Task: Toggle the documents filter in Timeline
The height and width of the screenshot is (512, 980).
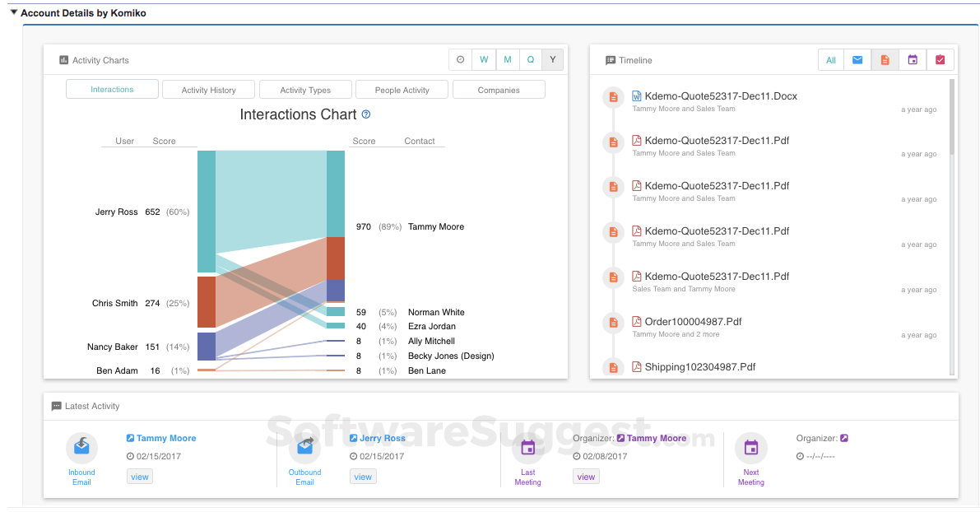Action: coord(885,60)
